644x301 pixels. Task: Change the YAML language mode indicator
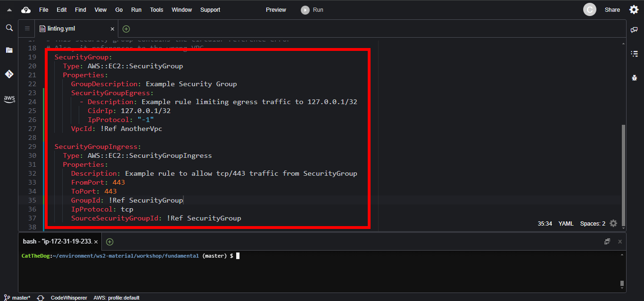coord(566,223)
